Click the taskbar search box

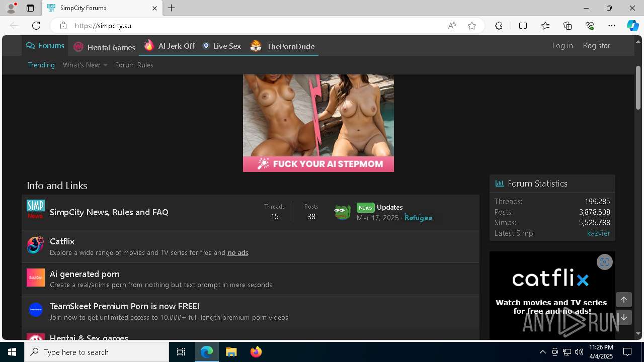97,352
